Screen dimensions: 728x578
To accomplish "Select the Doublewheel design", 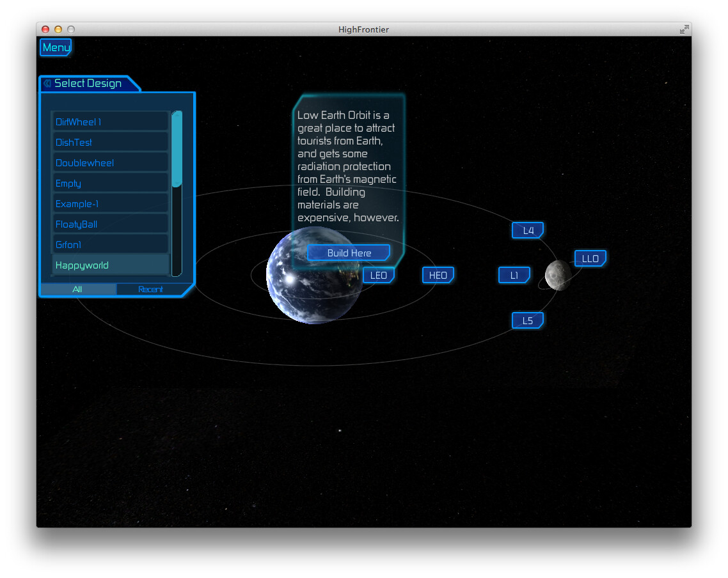I will pos(109,162).
